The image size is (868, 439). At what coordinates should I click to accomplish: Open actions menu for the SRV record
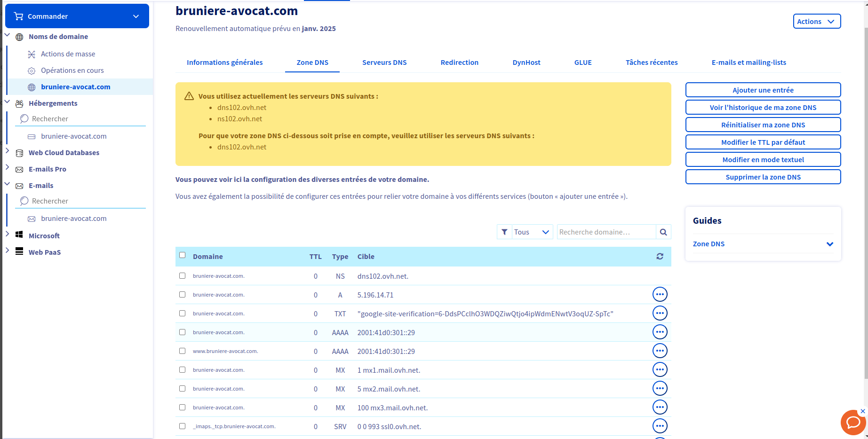(660, 426)
